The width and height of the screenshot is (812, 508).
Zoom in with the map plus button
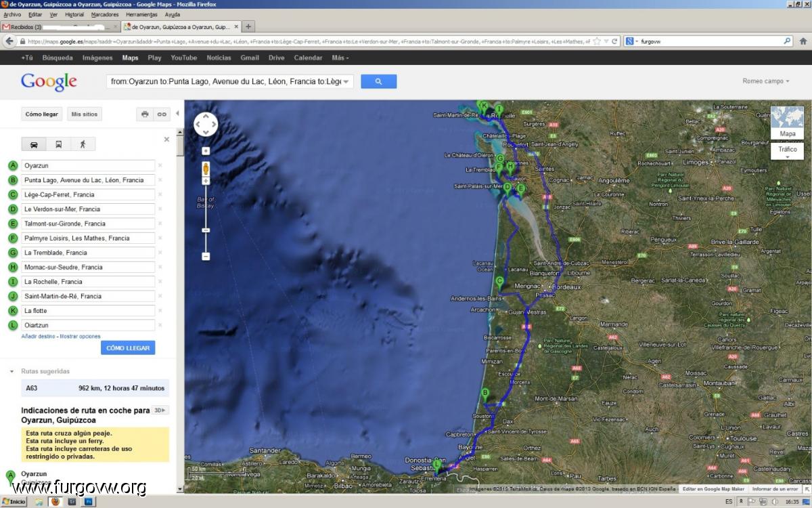pos(206,181)
